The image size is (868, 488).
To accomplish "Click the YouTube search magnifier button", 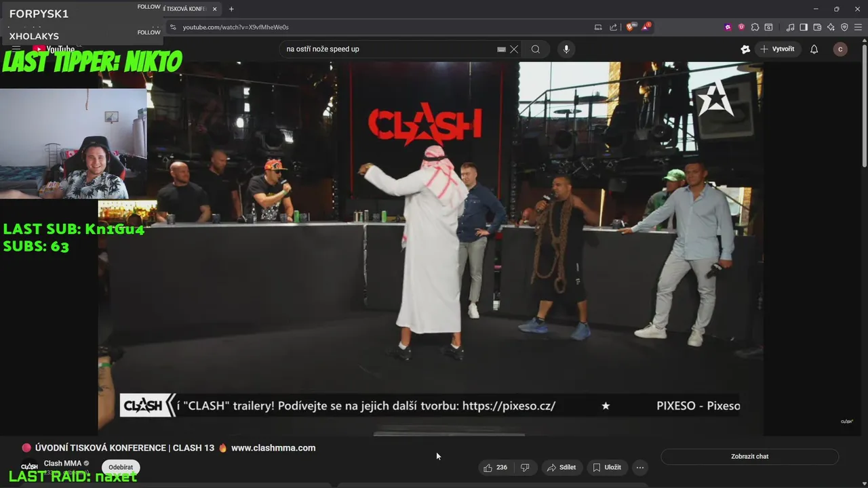I will pos(536,49).
